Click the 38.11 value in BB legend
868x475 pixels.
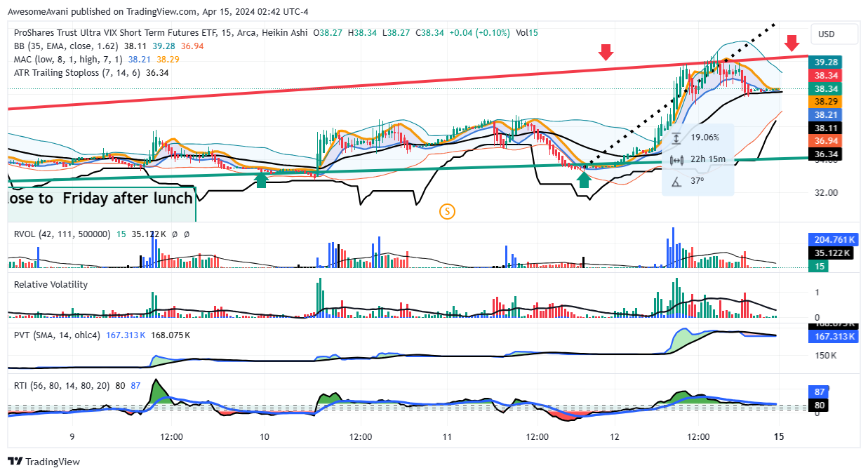pyautogui.click(x=136, y=46)
